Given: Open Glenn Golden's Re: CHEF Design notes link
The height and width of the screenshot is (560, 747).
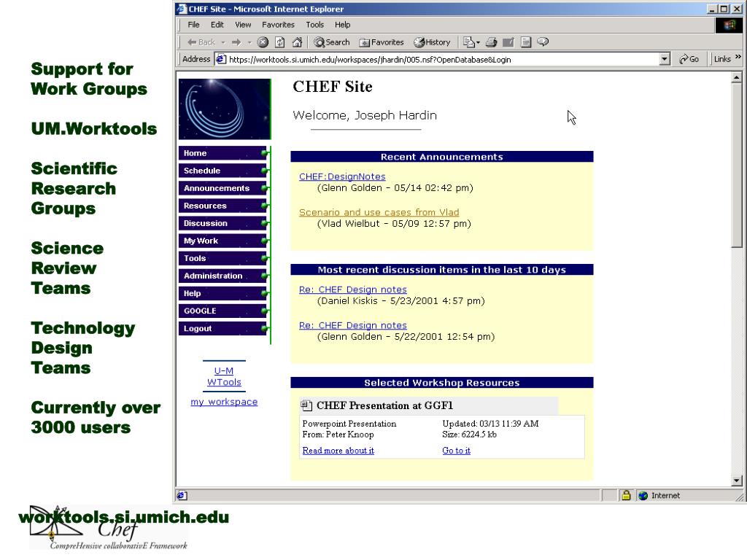Looking at the screenshot, I should pyautogui.click(x=352, y=326).
